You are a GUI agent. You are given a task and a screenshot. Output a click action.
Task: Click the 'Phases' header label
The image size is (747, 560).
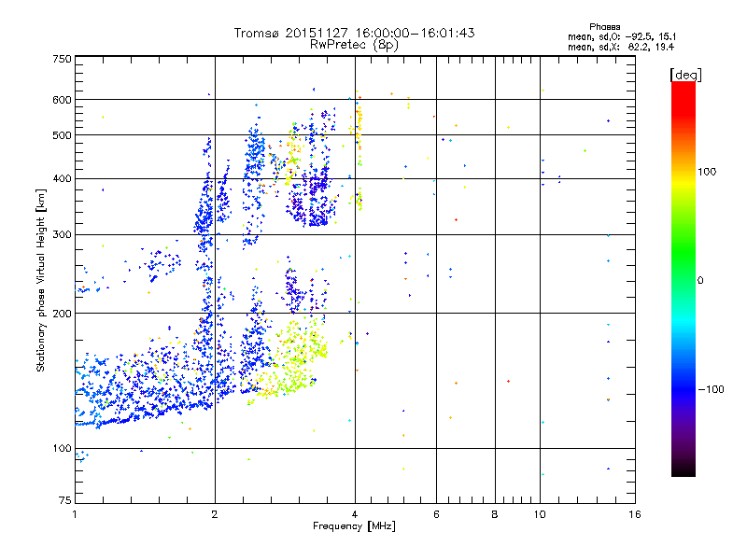pos(605,27)
